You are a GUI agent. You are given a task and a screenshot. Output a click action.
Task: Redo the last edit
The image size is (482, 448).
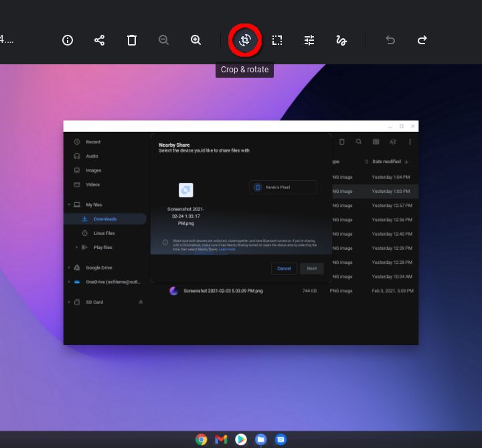[422, 40]
